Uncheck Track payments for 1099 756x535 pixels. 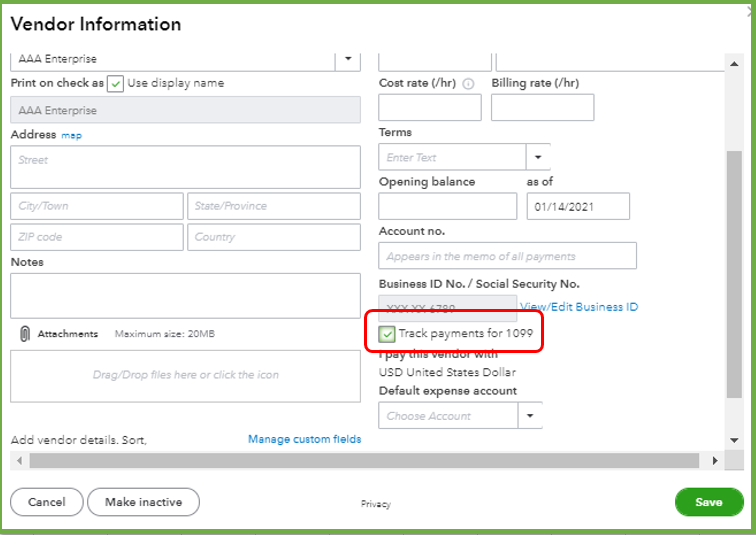387,334
